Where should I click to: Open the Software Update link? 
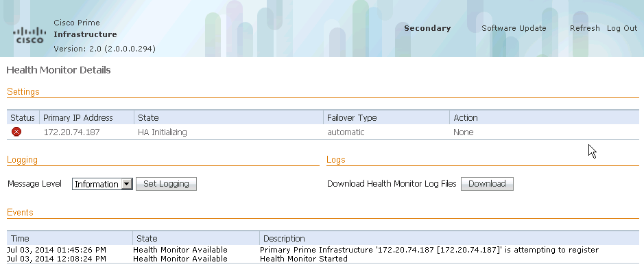[514, 28]
